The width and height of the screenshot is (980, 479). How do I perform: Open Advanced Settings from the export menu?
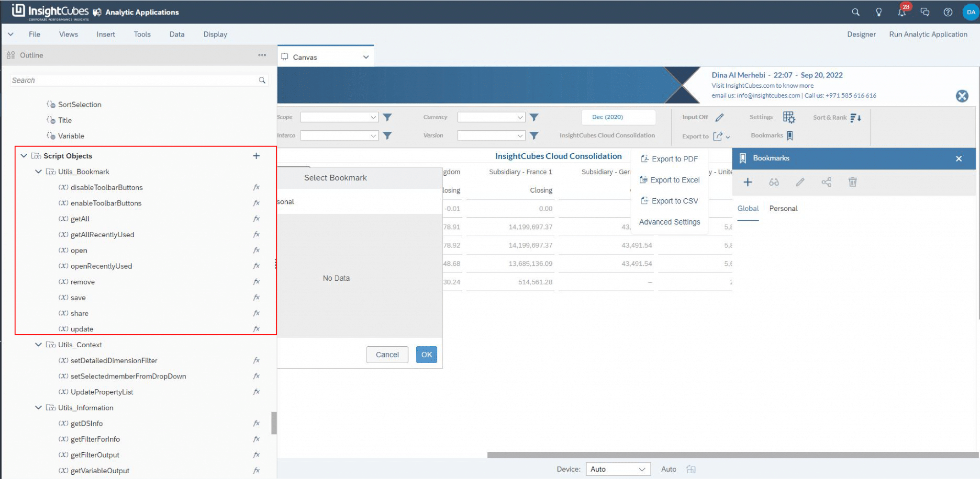pos(669,222)
